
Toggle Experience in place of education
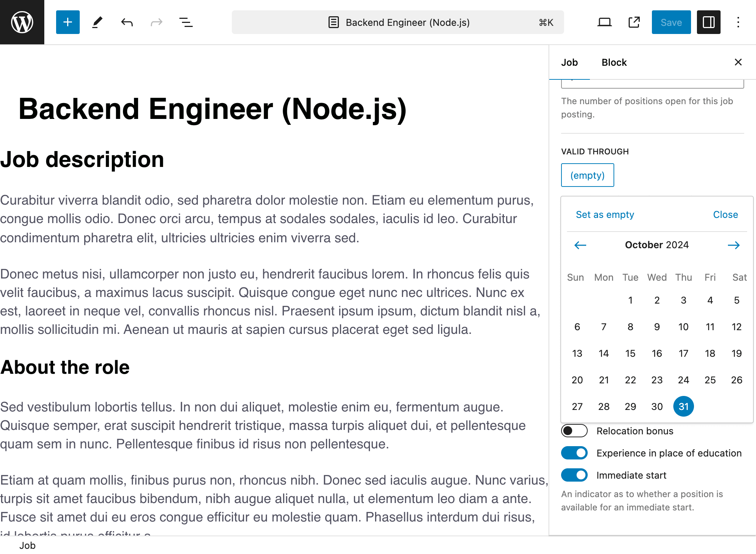[574, 453]
